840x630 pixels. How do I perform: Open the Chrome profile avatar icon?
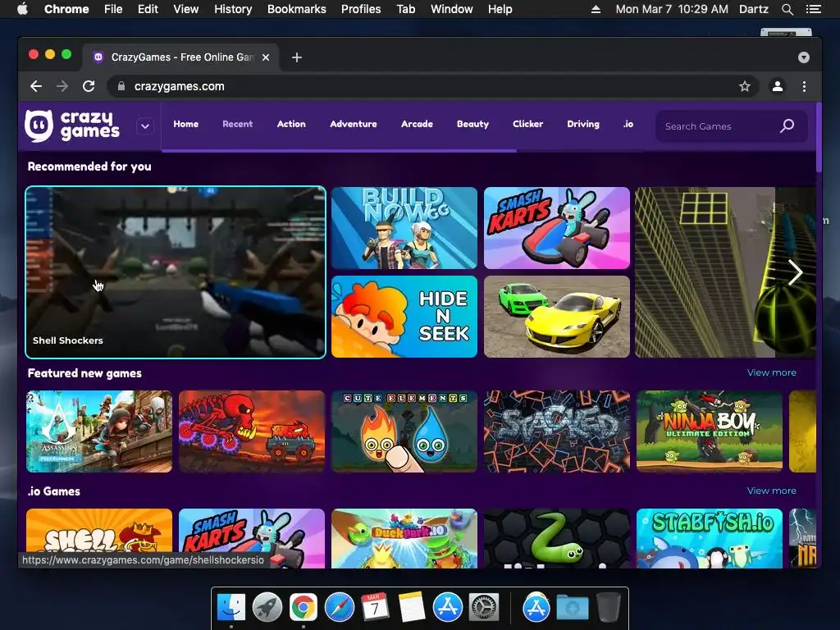click(x=778, y=86)
